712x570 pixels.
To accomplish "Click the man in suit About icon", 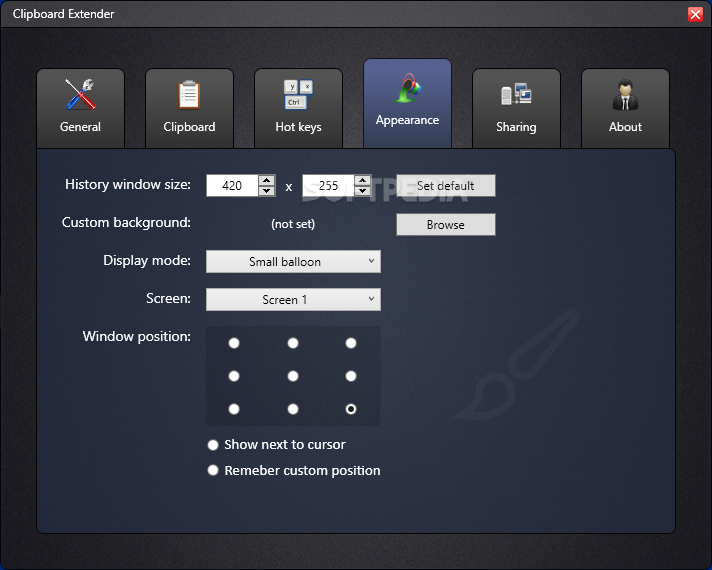I will [x=625, y=94].
